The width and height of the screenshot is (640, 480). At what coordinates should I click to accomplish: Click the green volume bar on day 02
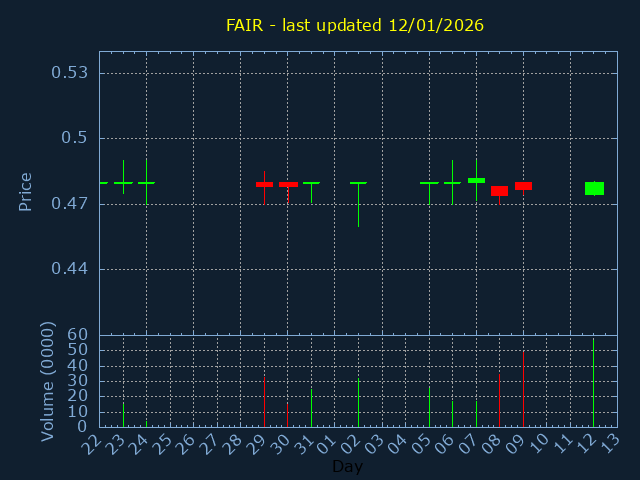coord(358,402)
